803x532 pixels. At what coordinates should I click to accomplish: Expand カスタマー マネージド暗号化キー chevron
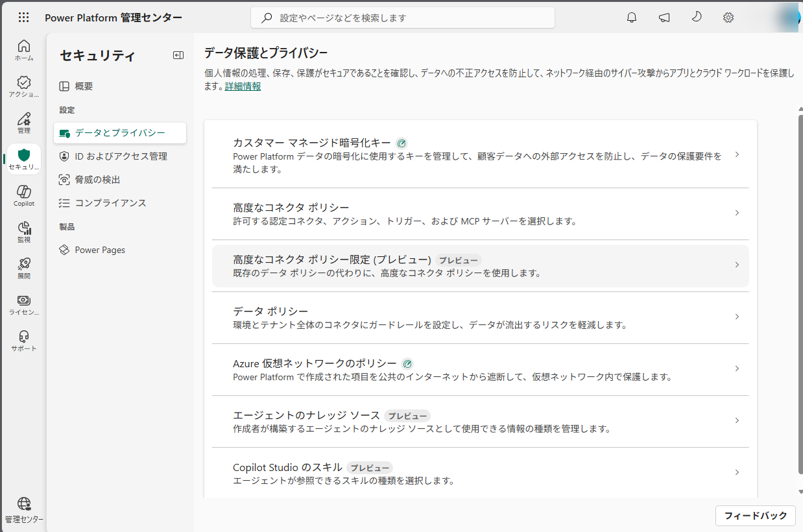[x=737, y=155]
